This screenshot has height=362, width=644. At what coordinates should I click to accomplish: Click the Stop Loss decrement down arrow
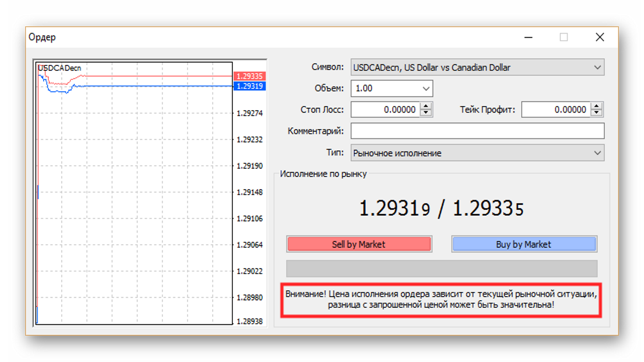[x=426, y=113]
